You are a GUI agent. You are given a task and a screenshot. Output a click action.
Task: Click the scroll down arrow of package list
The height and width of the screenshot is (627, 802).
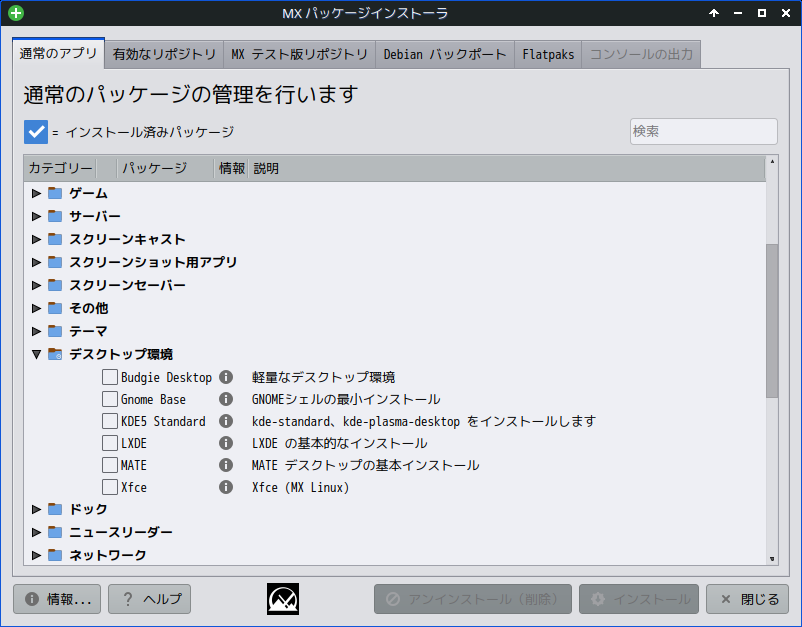tap(772, 559)
